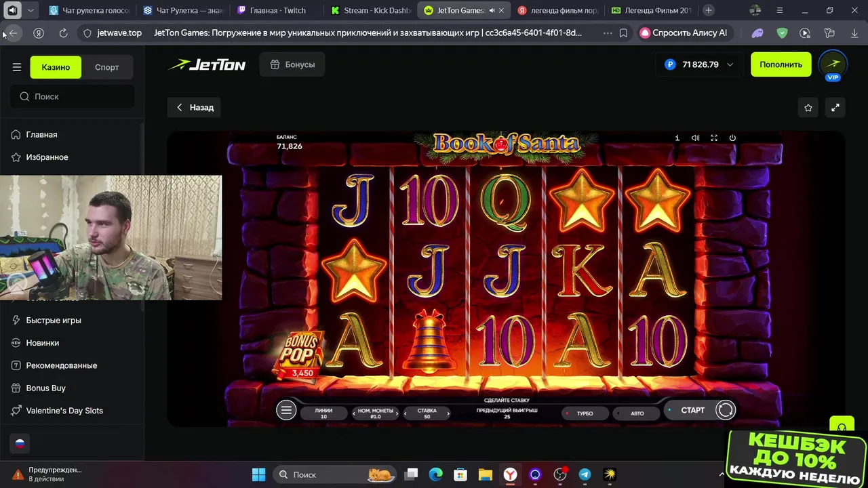The height and width of the screenshot is (488, 868).
Task: Open Рекомендованные in the sidebar
Action: tap(61, 365)
